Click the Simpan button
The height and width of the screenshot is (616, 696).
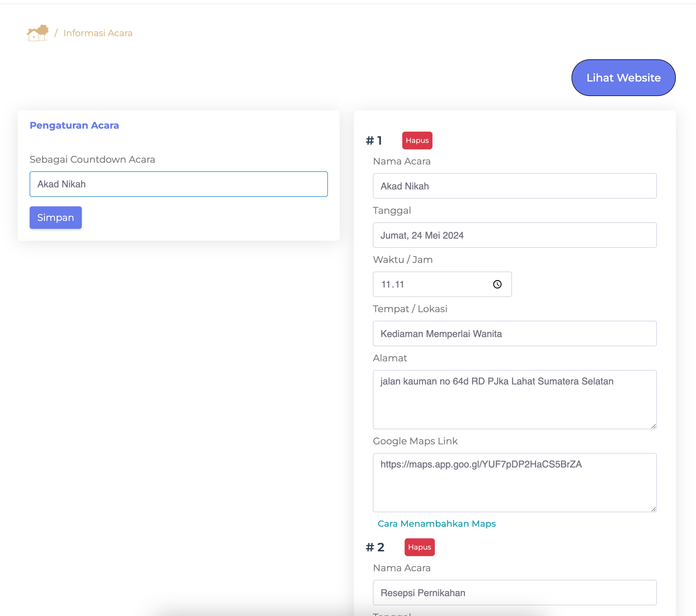(55, 218)
